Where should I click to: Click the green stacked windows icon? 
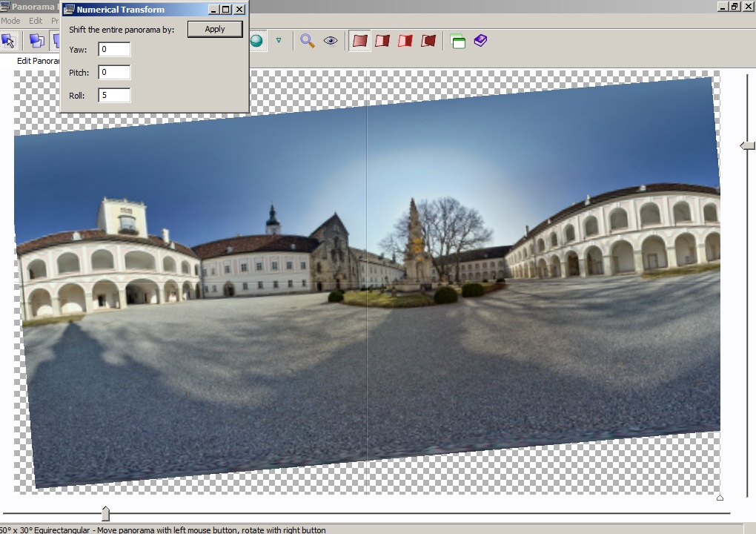tap(458, 42)
